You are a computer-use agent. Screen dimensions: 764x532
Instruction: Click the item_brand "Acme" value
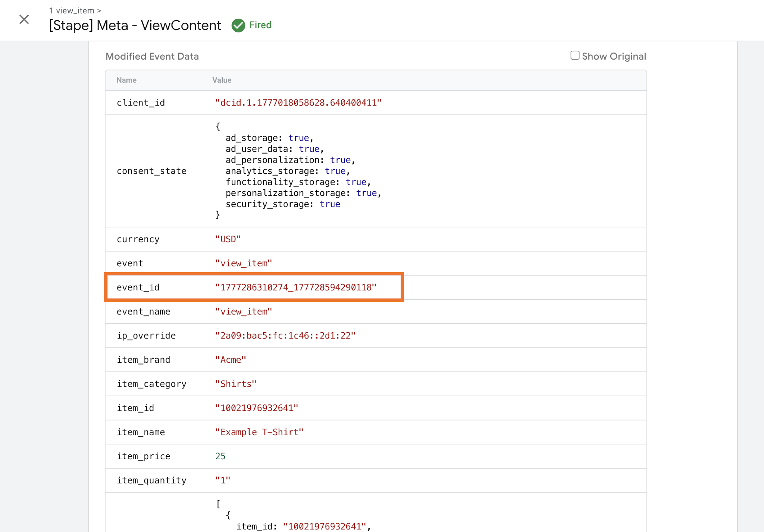(231, 360)
